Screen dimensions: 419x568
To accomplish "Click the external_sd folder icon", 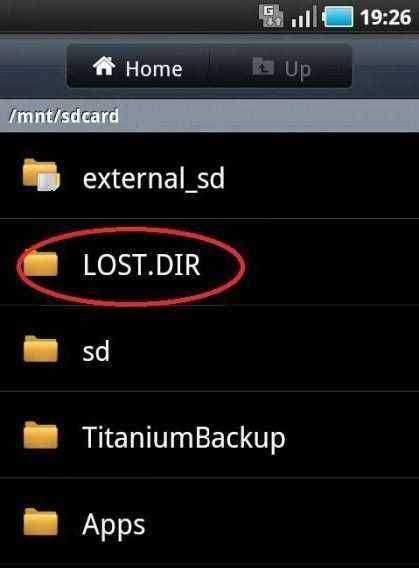I will pyautogui.click(x=41, y=175).
